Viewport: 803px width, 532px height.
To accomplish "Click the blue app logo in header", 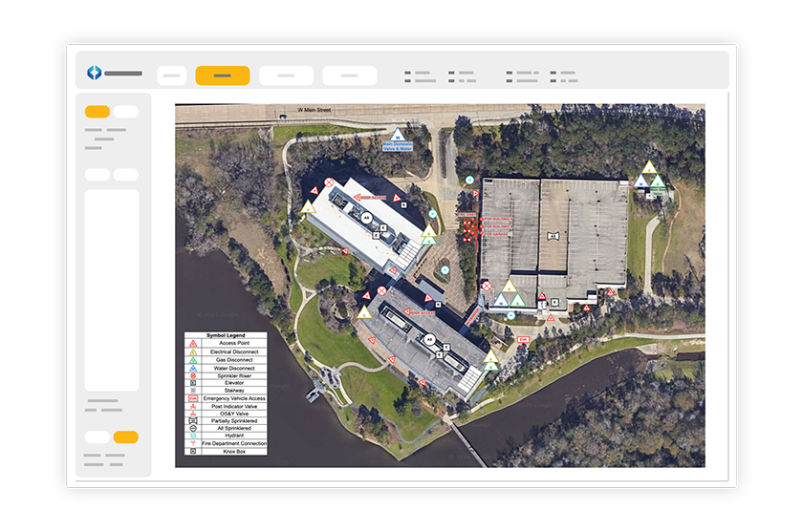I will [x=94, y=73].
